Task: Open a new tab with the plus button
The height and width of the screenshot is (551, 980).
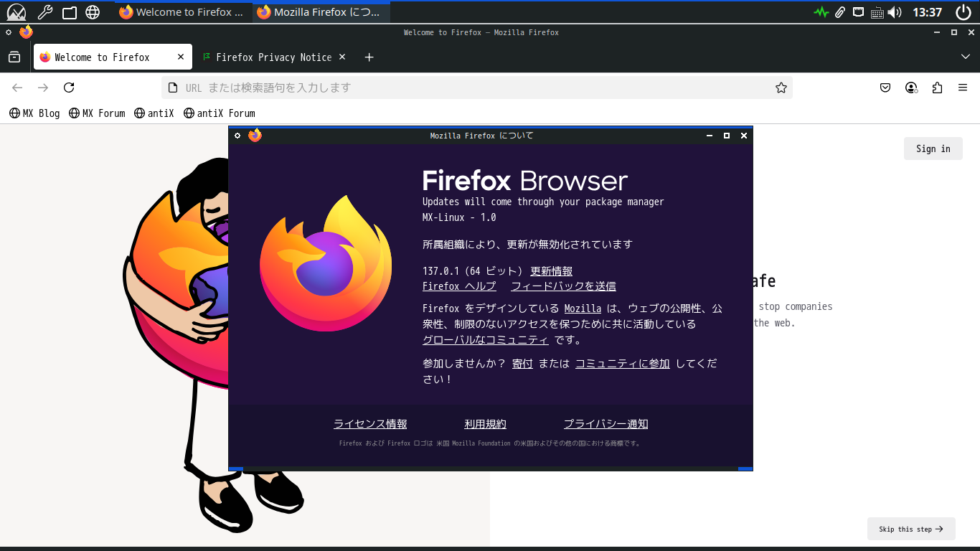Action: pos(369,57)
